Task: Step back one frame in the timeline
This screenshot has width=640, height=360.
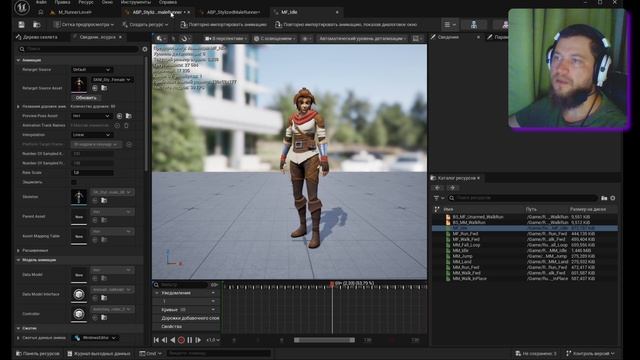Action: pos(164,340)
